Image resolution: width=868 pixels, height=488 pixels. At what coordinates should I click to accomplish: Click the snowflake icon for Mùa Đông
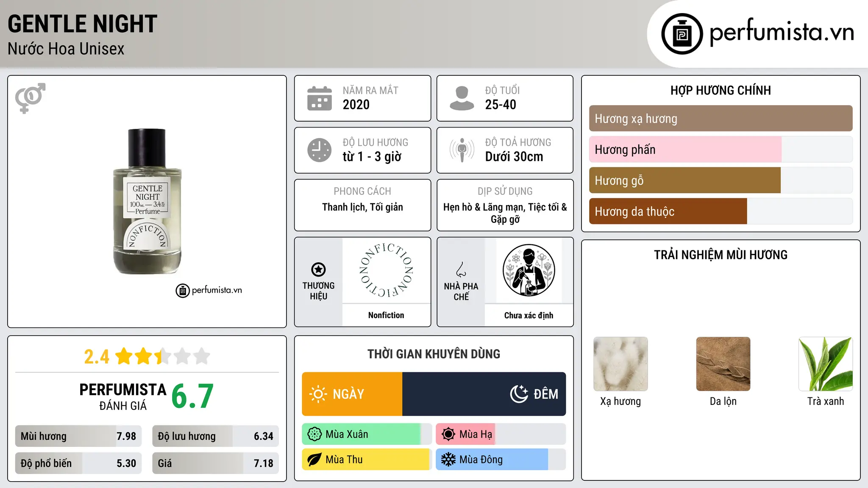point(448,460)
